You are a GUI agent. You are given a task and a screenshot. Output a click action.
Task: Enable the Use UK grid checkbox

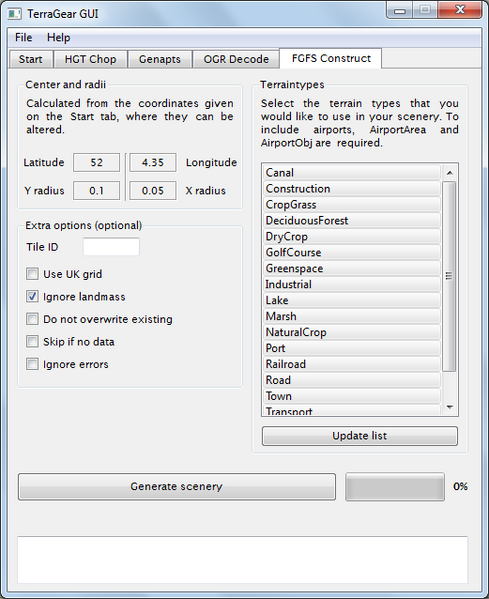(x=32, y=274)
